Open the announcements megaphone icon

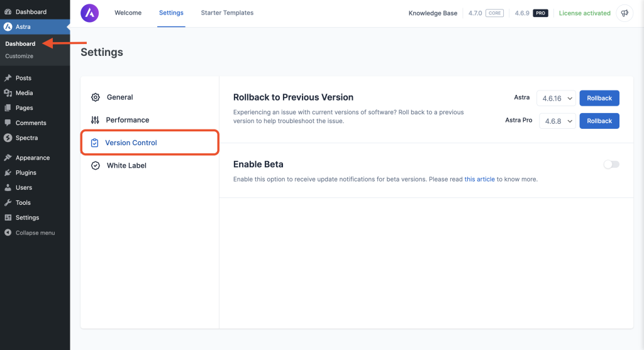625,13
